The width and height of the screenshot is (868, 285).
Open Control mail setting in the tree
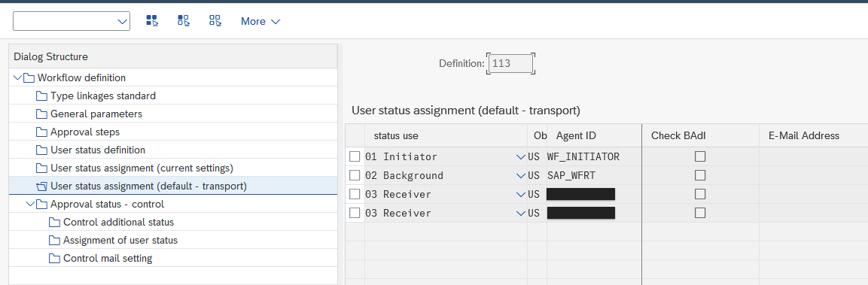[x=108, y=259]
